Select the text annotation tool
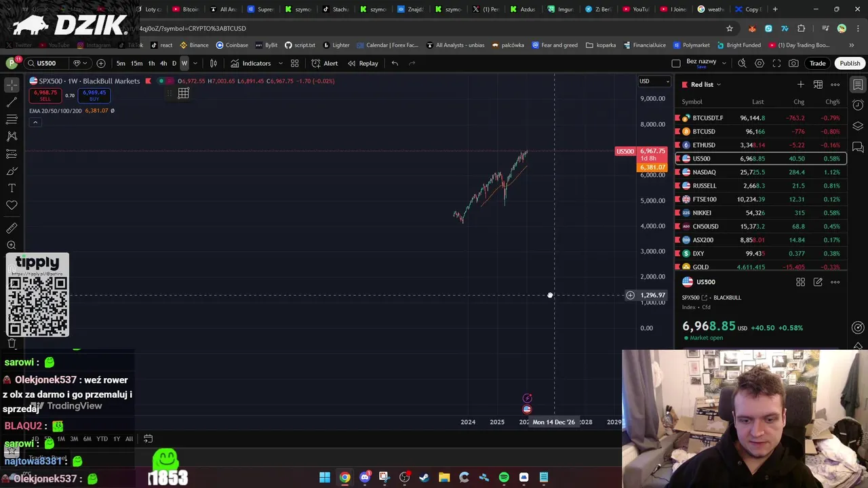This screenshot has width=868, height=488. [12, 188]
